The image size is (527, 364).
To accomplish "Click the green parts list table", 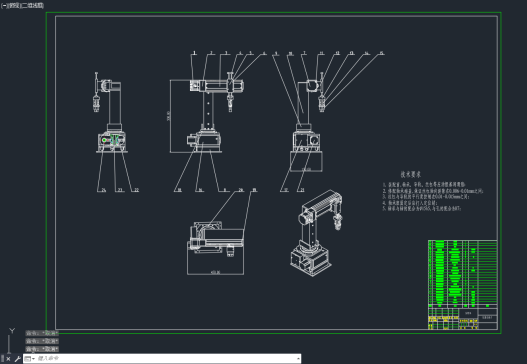I will 463,274.
